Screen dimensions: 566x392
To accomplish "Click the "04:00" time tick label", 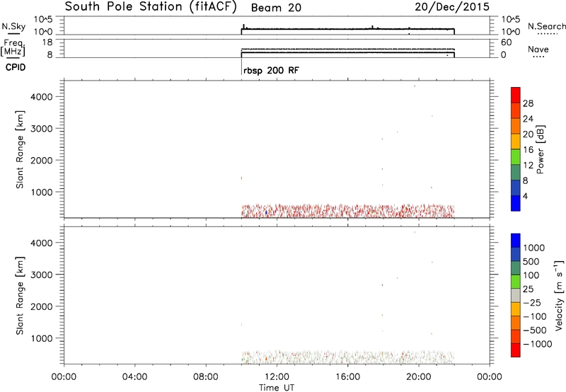I will coord(134,377).
